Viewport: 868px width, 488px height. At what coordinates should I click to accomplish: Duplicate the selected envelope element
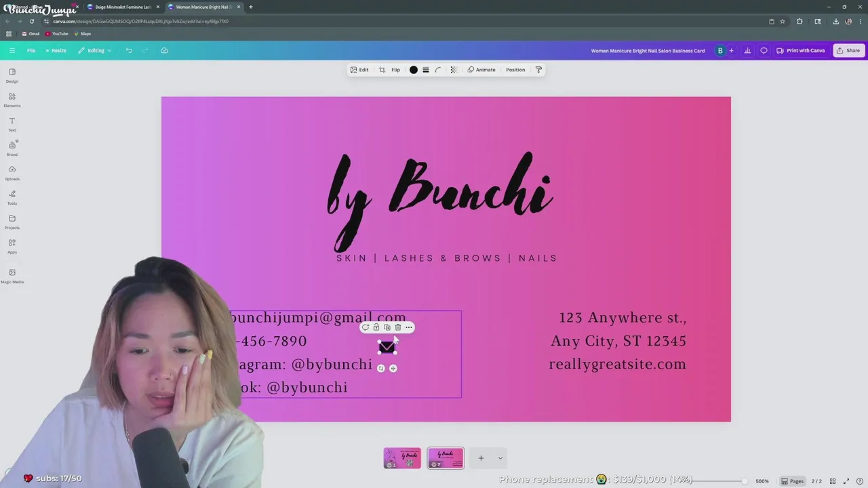coord(387,327)
